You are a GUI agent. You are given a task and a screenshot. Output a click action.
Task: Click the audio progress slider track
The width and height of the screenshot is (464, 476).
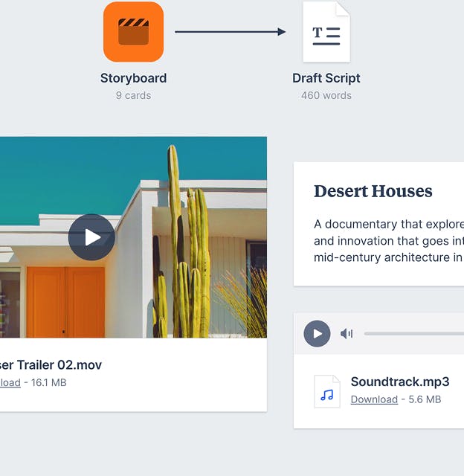tap(414, 334)
